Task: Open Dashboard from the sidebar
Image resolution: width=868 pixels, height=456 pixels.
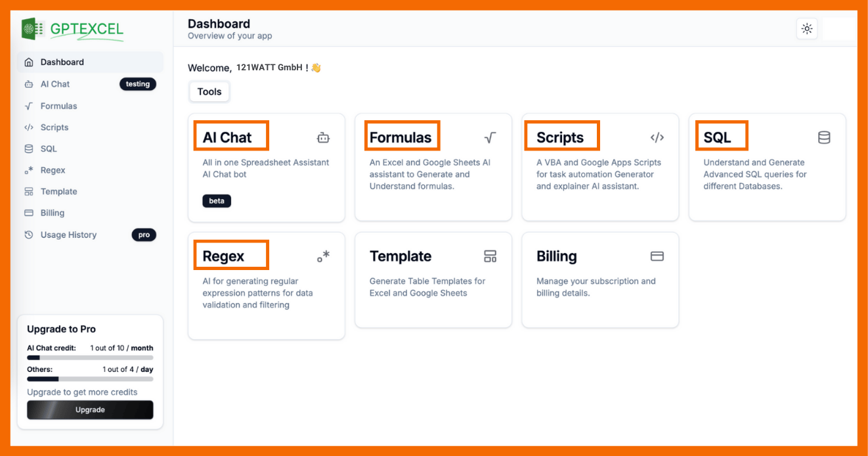Action: (62, 62)
